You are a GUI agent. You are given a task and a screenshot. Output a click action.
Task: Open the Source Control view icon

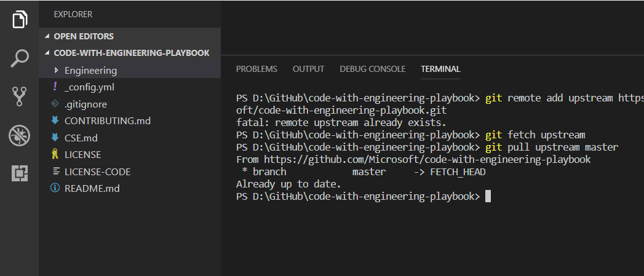pos(20,97)
